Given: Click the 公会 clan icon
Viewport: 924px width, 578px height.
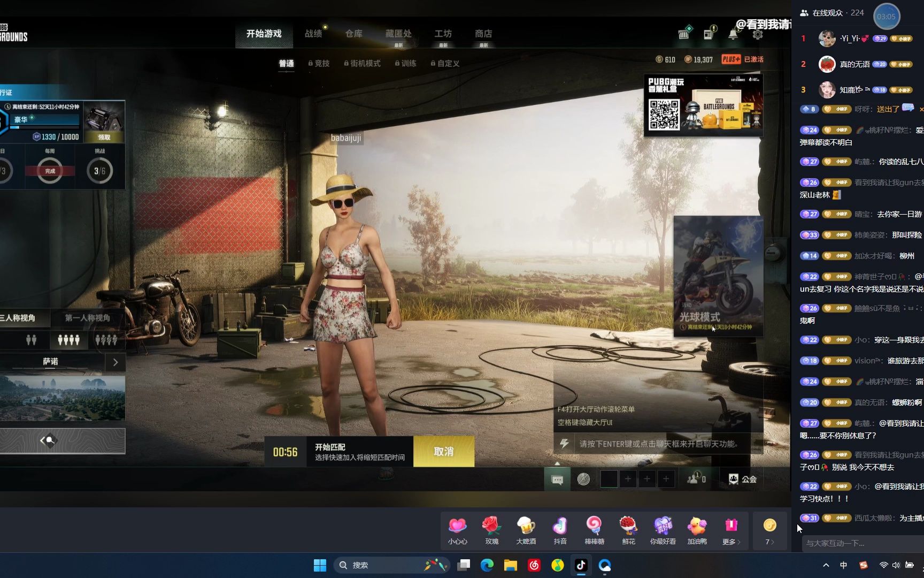Looking at the screenshot, I should (742, 479).
